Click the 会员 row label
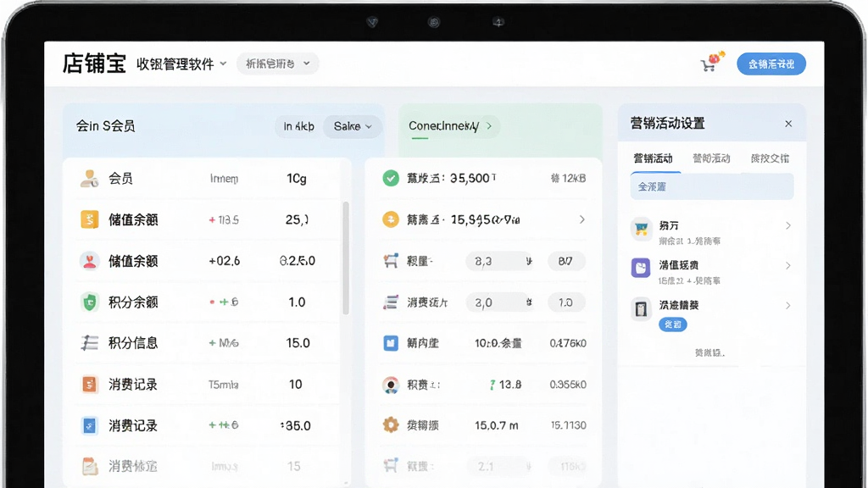 pyautogui.click(x=120, y=178)
